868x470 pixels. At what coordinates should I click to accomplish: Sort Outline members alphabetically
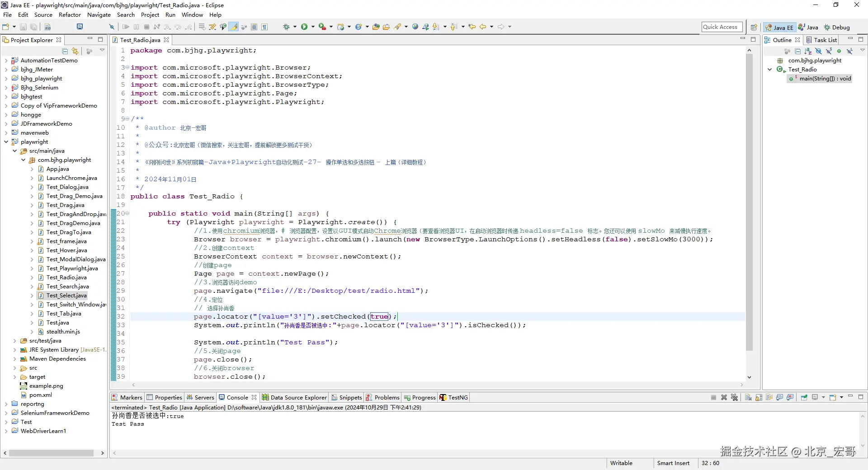[808, 51]
